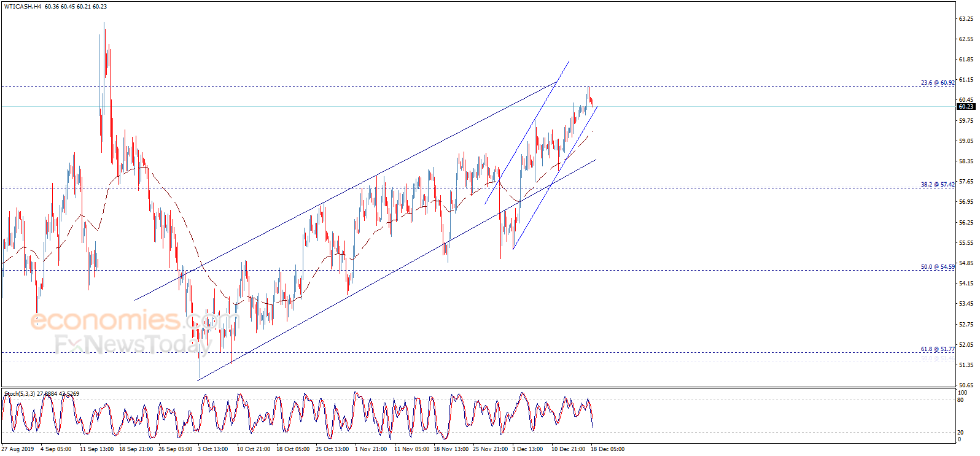Click the 52.75 price axis label
The image size is (980, 456).
point(966,325)
